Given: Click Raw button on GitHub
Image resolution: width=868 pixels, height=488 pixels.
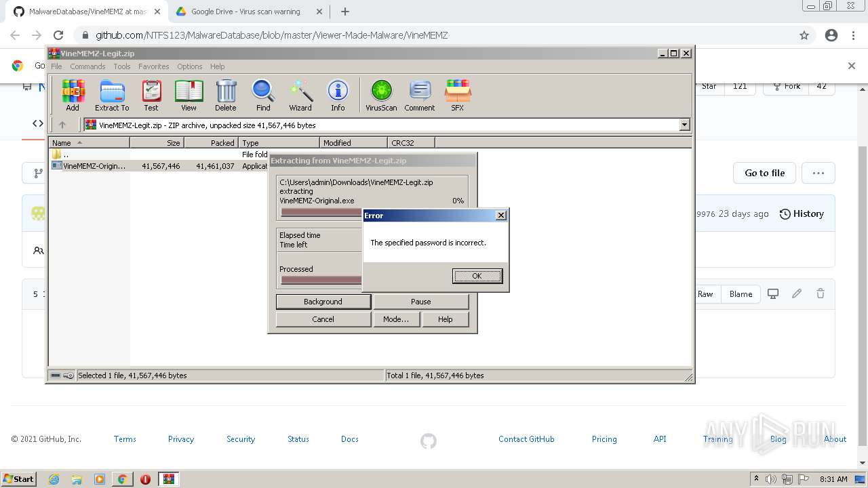Looking at the screenshot, I should 705,294.
